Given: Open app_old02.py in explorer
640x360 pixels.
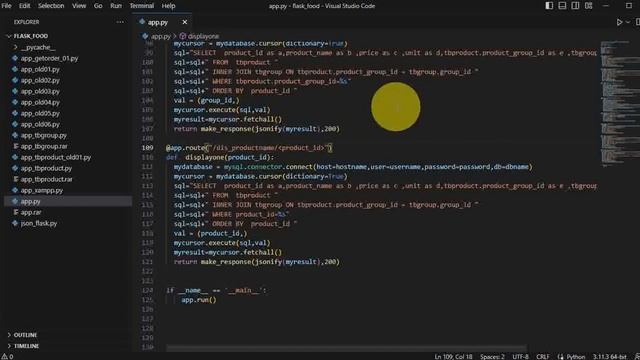Looking at the screenshot, I should (x=40, y=80).
